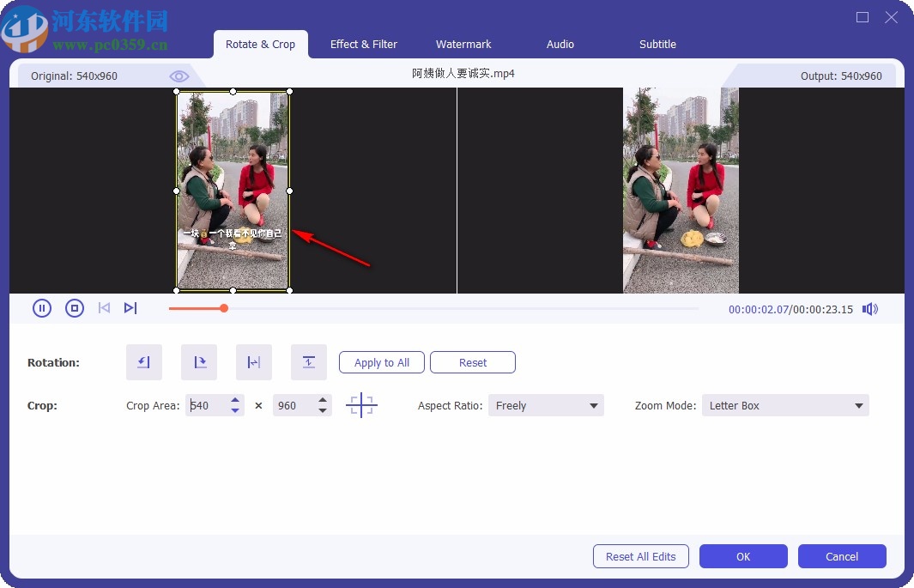Apply horizontal flip to the video

pos(253,362)
